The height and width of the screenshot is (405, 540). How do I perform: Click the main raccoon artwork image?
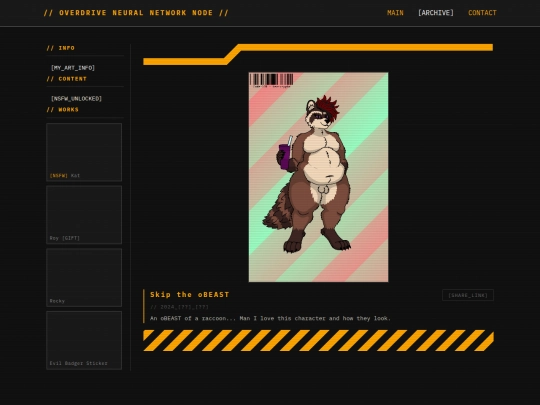click(319, 177)
